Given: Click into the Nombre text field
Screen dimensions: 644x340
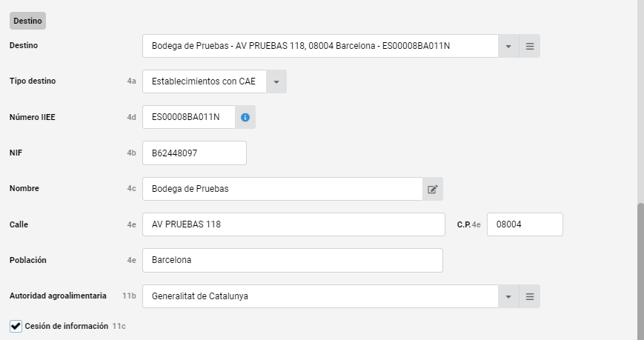Looking at the screenshot, I should (282, 190).
